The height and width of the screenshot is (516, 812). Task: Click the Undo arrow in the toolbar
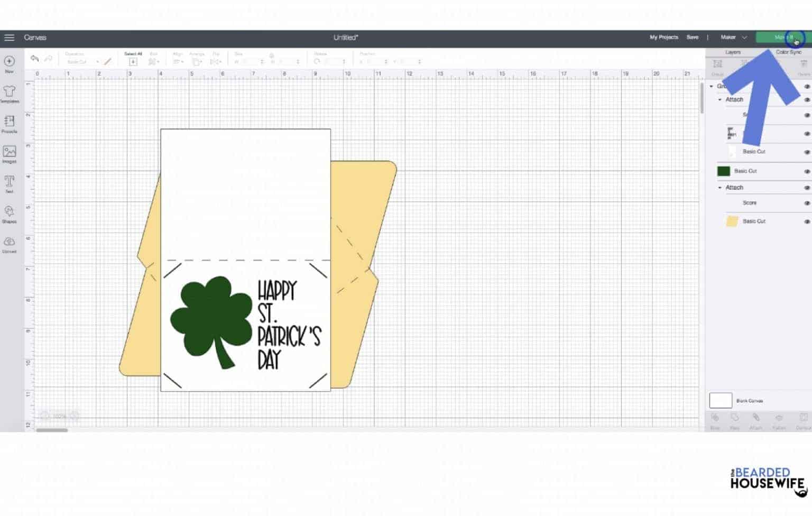[x=34, y=59]
